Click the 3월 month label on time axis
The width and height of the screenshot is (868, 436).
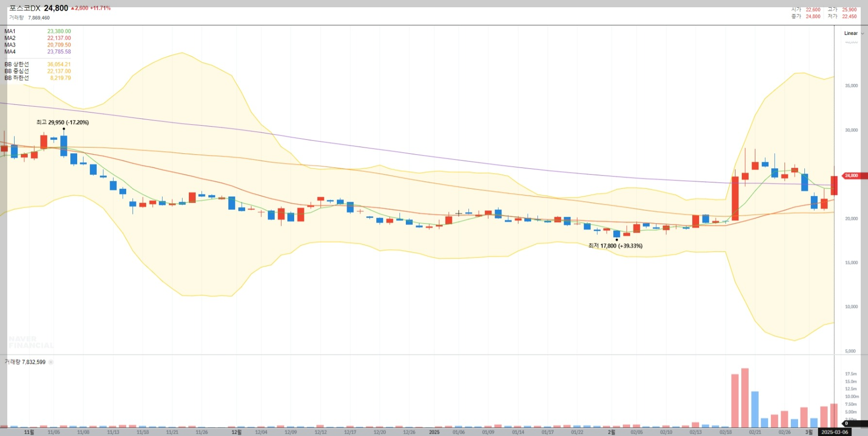pos(809,432)
